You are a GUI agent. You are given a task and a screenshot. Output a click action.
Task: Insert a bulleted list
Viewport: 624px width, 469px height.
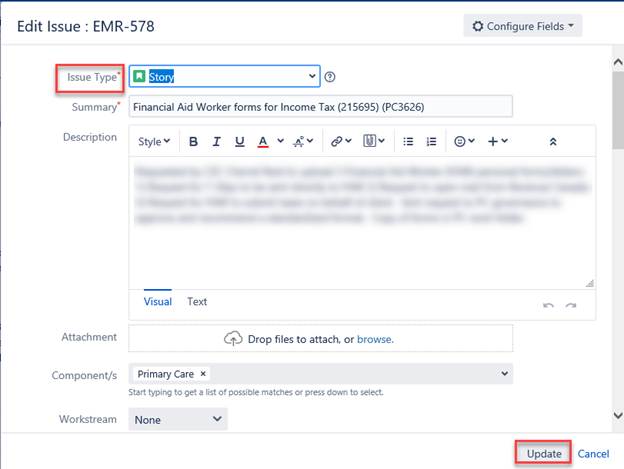pos(408,141)
